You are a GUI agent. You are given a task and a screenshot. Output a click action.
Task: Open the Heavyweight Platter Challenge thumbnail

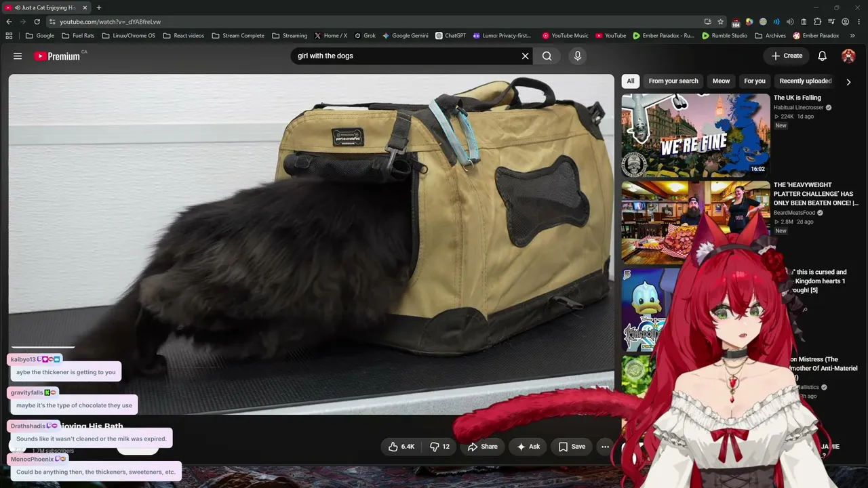pos(696,222)
